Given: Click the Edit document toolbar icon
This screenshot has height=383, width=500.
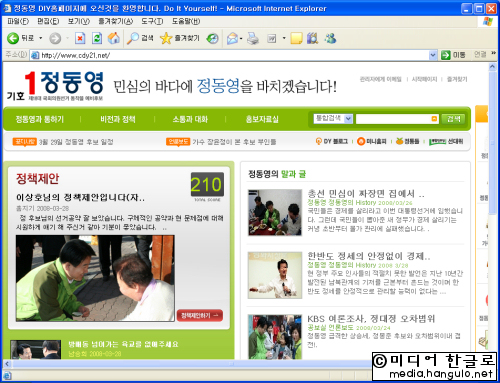Looking at the screenshot, I should [272, 38].
